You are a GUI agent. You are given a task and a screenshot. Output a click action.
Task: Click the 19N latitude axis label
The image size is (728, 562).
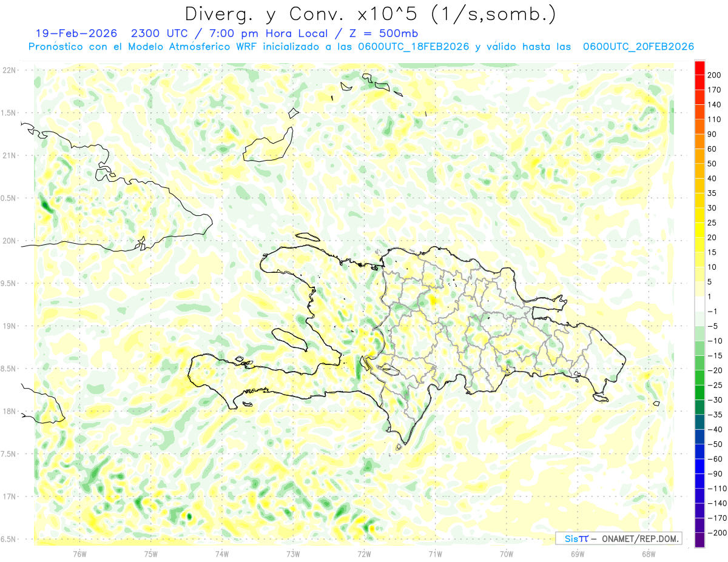(x=10, y=326)
